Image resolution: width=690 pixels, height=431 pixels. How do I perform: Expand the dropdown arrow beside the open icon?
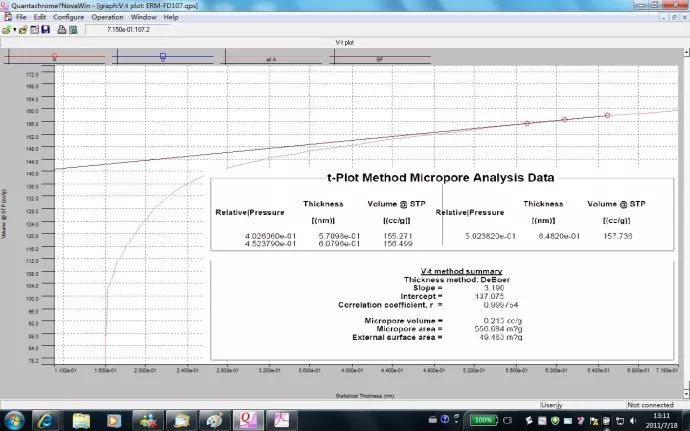pos(15,30)
